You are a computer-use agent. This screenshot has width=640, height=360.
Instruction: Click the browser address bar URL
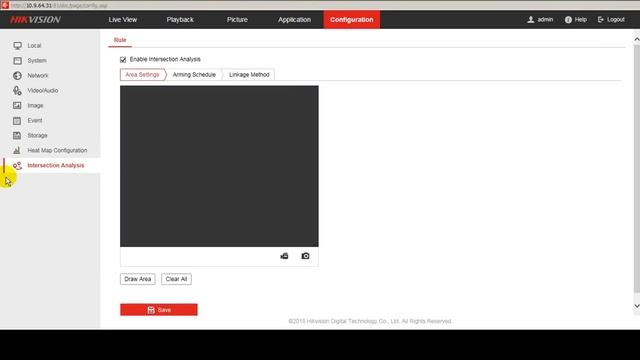pyautogui.click(x=59, y=5)
